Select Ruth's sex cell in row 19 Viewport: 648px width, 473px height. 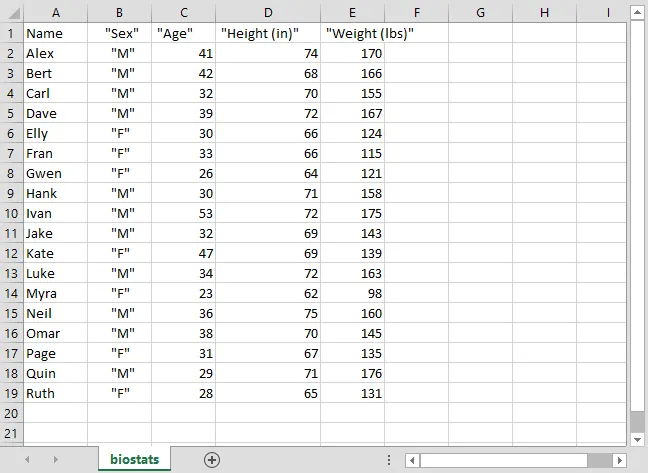[x=119, y=393]
